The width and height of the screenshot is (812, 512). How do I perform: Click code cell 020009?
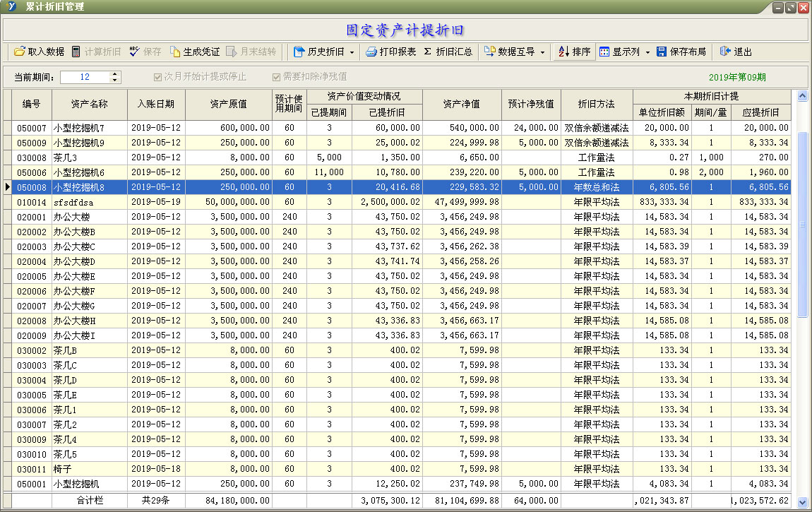(x=32, y=335)
